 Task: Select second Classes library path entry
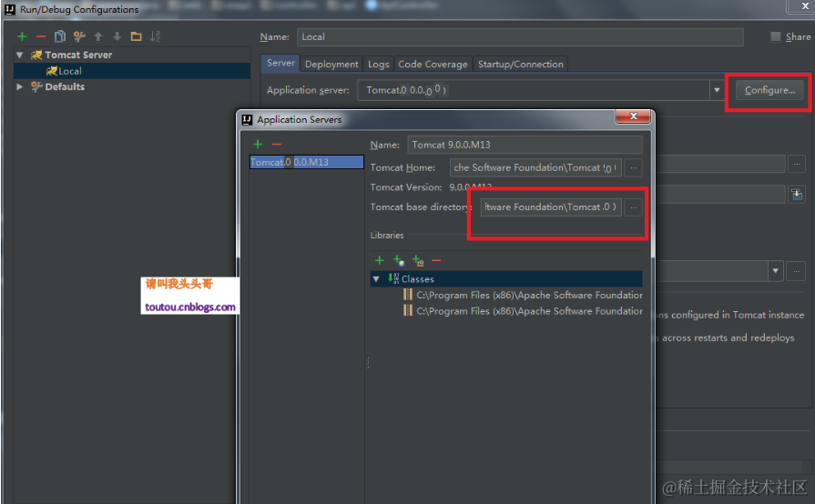click(523, 311)
